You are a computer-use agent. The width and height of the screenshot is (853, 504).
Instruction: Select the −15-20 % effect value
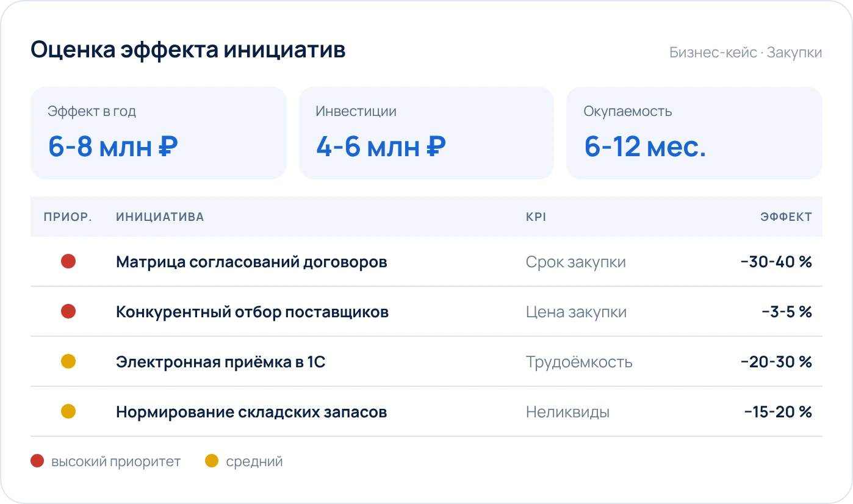pyautogui.click(x=778, y=412)
